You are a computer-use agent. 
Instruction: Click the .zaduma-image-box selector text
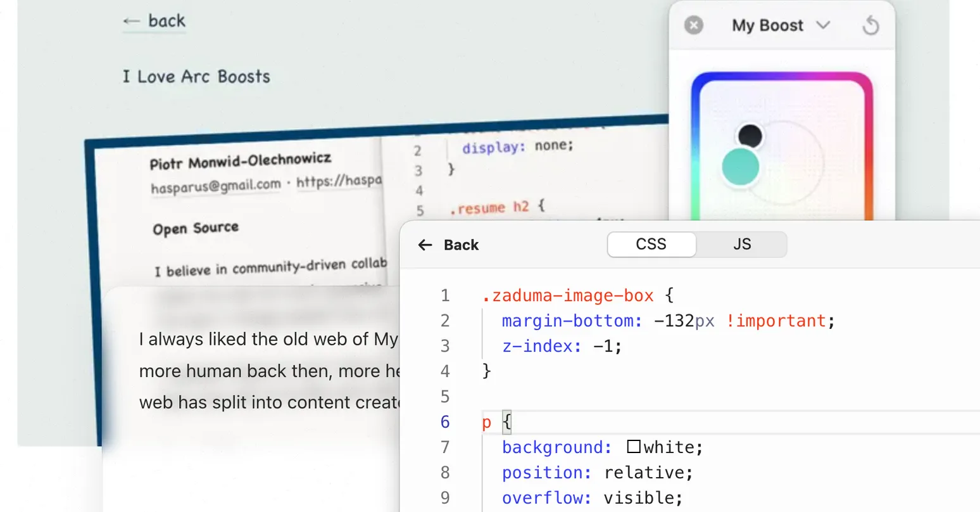pos(567,295)
